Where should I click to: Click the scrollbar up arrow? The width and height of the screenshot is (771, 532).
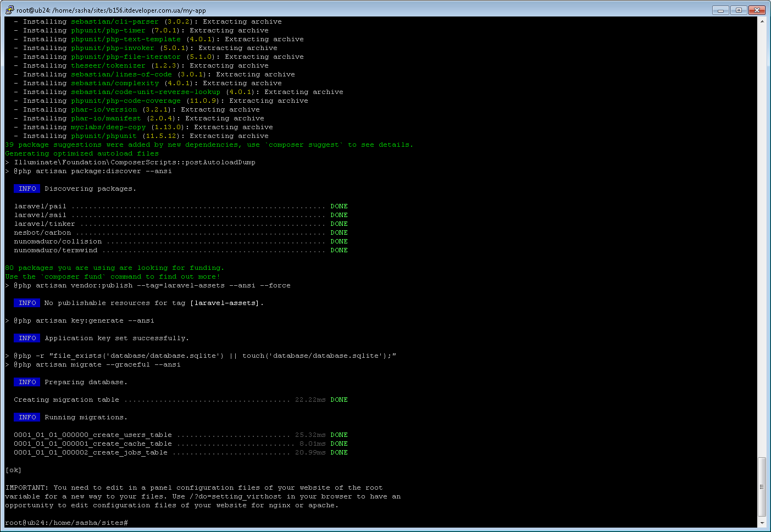(763, 21)
